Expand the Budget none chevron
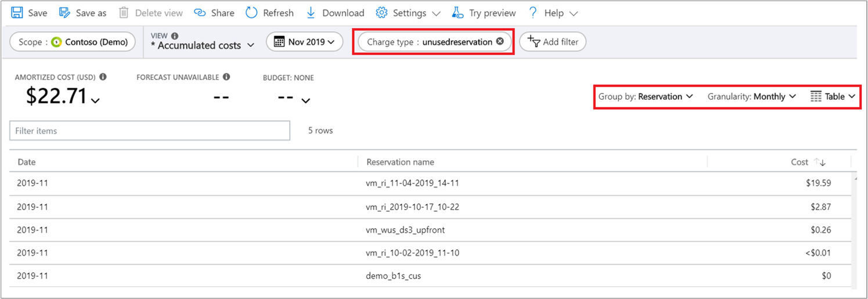 click(x=306, y=101)
